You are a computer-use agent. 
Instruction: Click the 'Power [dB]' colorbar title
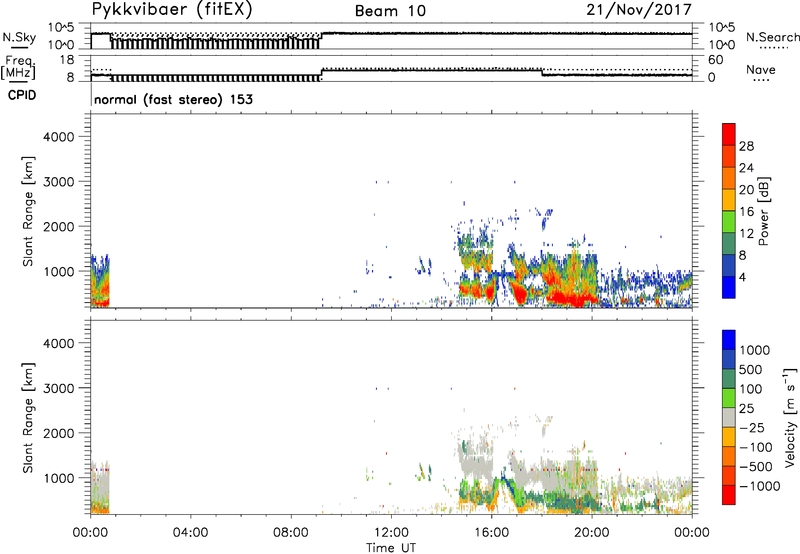pos(763,211)
